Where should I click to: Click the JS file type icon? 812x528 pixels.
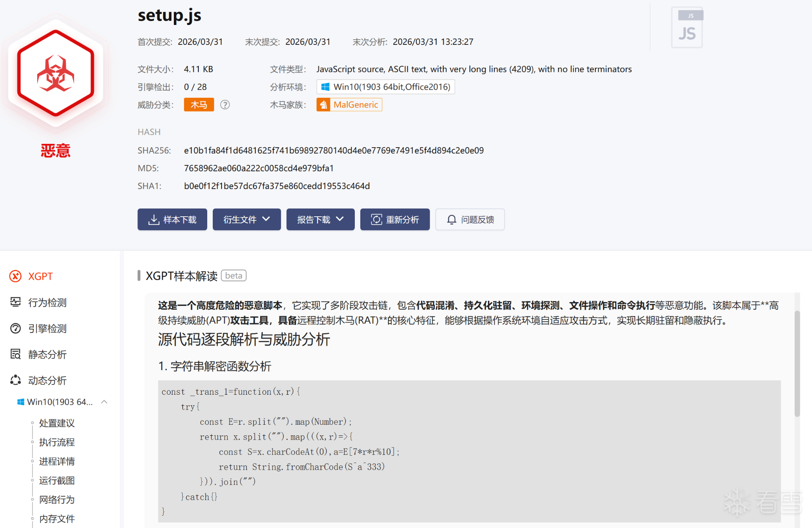[x=687, y=28]
